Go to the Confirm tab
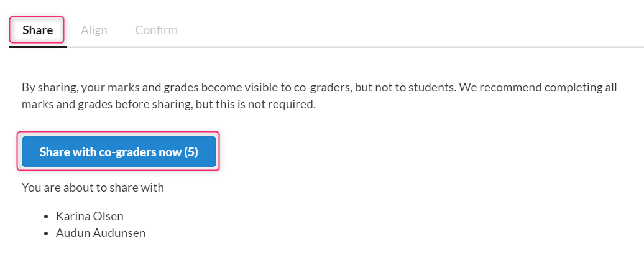 pos(157,30)
